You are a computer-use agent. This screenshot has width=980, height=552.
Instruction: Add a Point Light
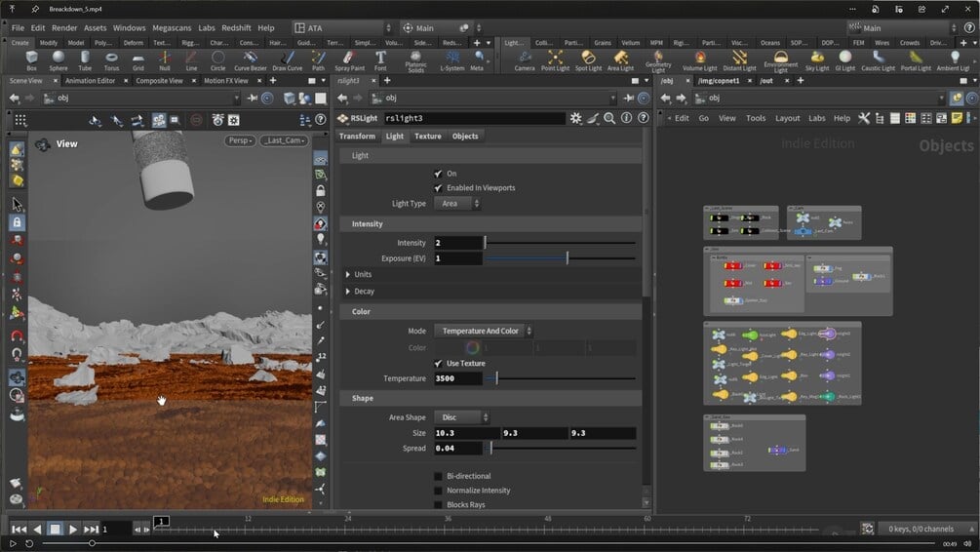click(555, 60)
